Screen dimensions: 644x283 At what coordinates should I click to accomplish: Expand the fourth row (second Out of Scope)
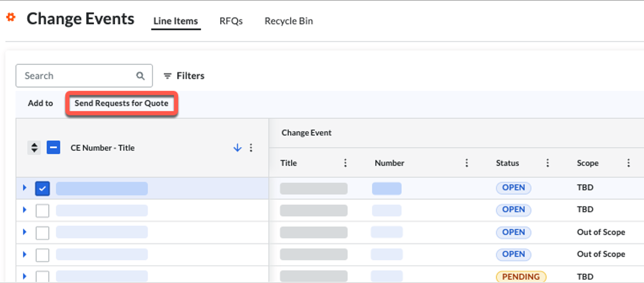point(25,254)
